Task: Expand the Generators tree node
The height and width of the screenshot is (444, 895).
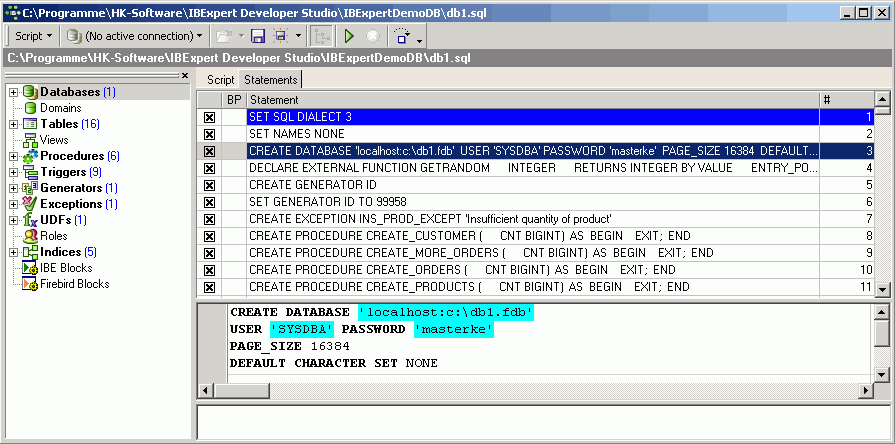Action: pos(14,188)
